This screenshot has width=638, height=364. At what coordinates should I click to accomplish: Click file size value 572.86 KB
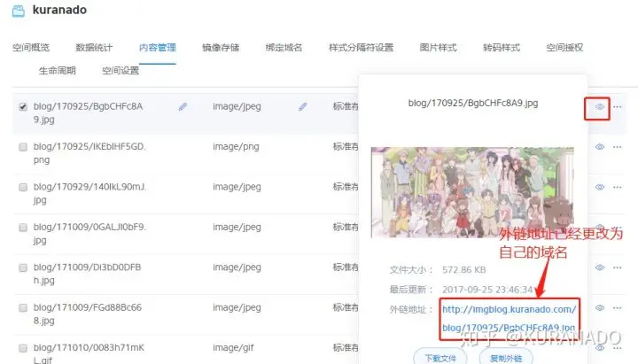tap(463, 270)
